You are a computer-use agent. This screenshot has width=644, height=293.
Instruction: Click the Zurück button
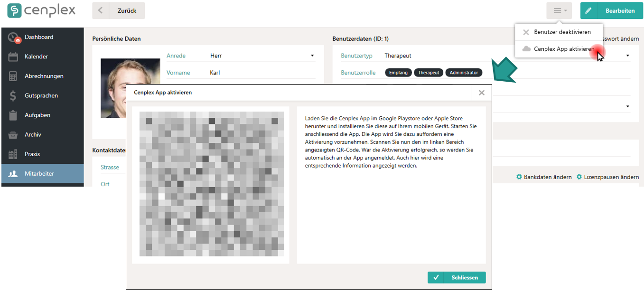coord(127,10)
